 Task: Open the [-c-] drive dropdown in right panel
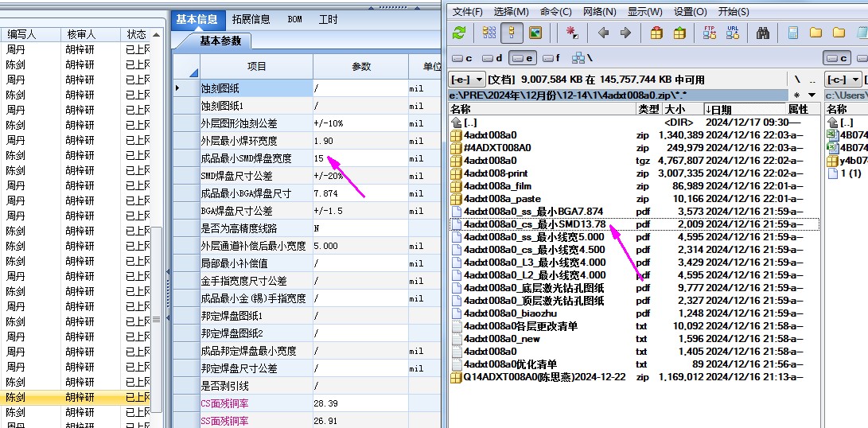coord(843,80)
